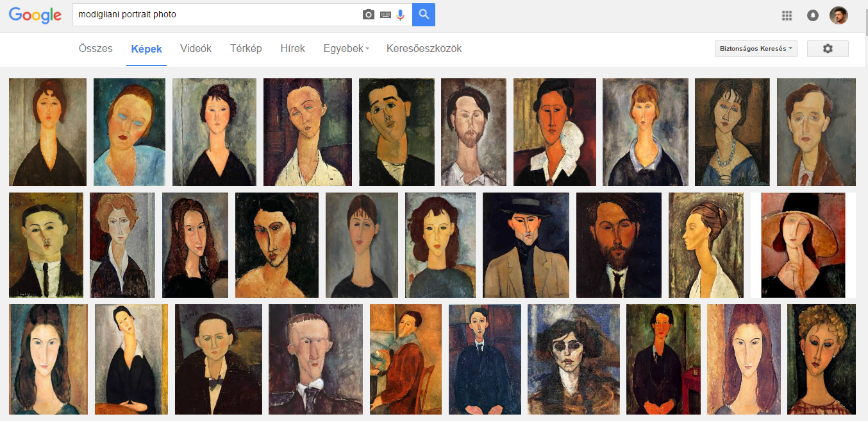Open second-row portrait of curly red-haired woman
868x421 pixels.
(x=122, y=245)
